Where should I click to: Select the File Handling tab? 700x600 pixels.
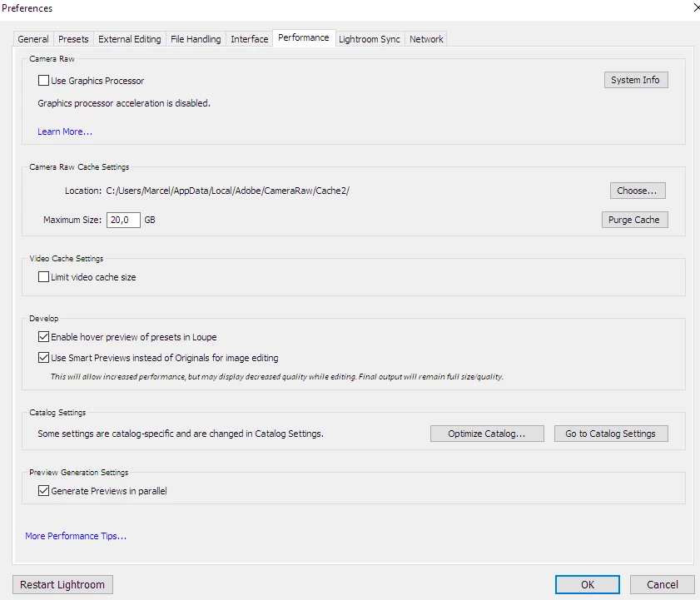[196, 39]
